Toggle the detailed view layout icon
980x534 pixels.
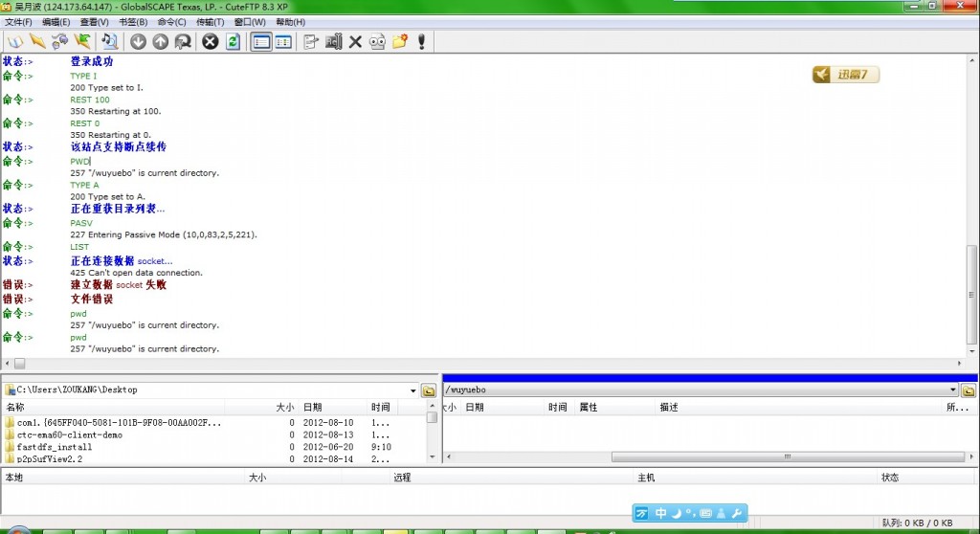click(283, 42)
